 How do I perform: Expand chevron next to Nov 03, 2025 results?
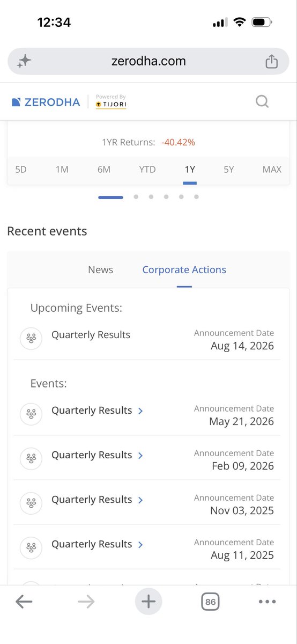coord(140,500)
